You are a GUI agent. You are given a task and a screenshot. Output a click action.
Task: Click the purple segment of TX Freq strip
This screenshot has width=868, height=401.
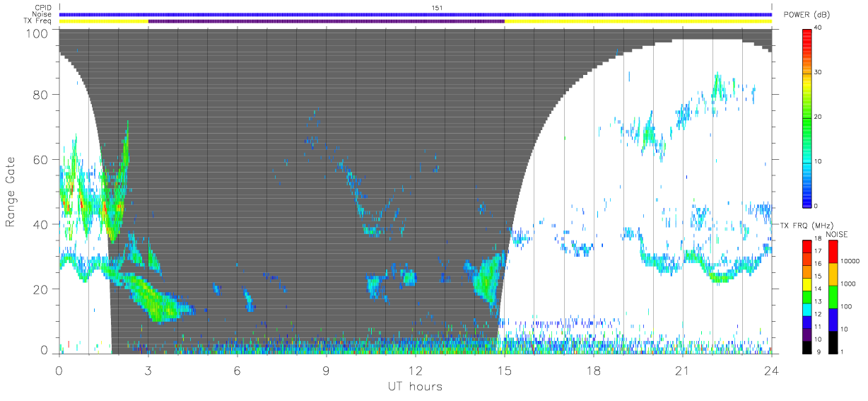327,21
